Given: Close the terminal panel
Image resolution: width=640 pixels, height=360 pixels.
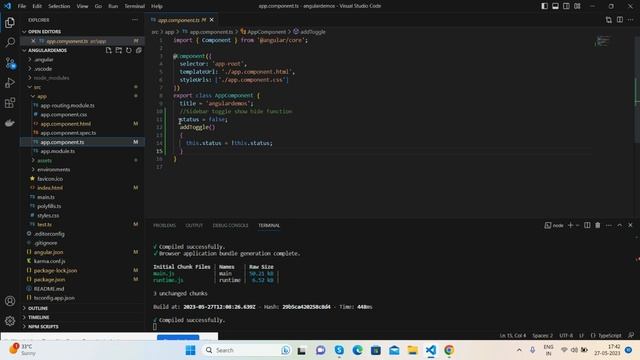Looking at the screenshot, I should coord(630,225).
